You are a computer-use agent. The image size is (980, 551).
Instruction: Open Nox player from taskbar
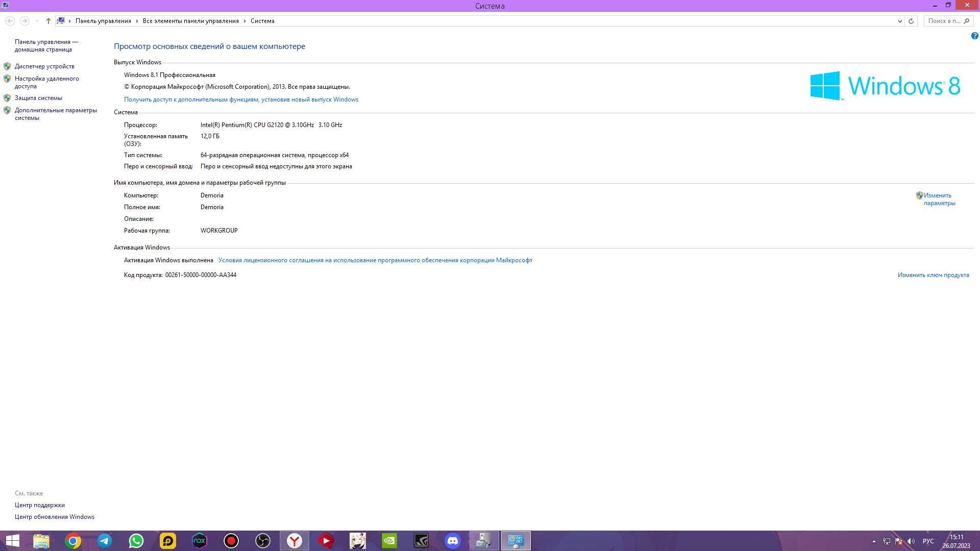(200, 541)
